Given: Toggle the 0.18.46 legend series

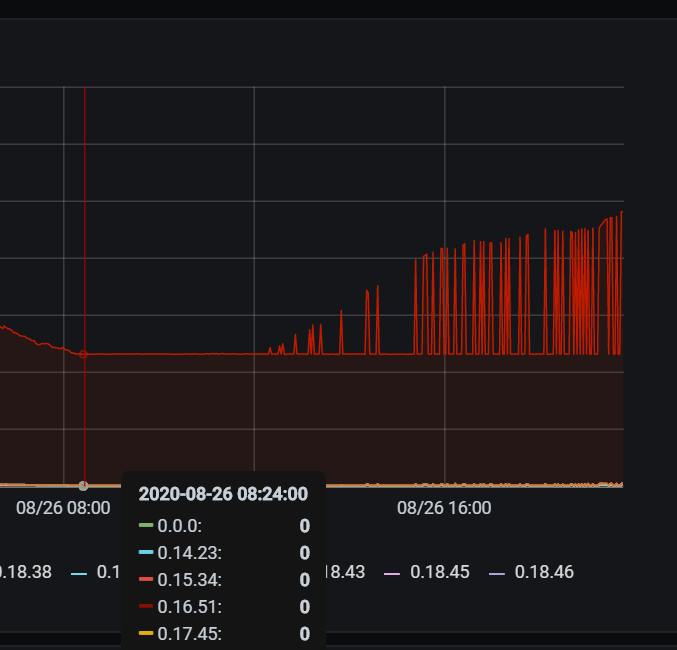Looking at the screenshot, I should (x=544, y=572).
